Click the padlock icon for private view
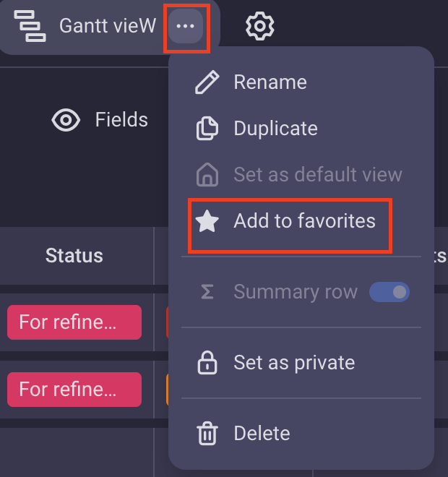The image size is (448, 477). (207, 363)
